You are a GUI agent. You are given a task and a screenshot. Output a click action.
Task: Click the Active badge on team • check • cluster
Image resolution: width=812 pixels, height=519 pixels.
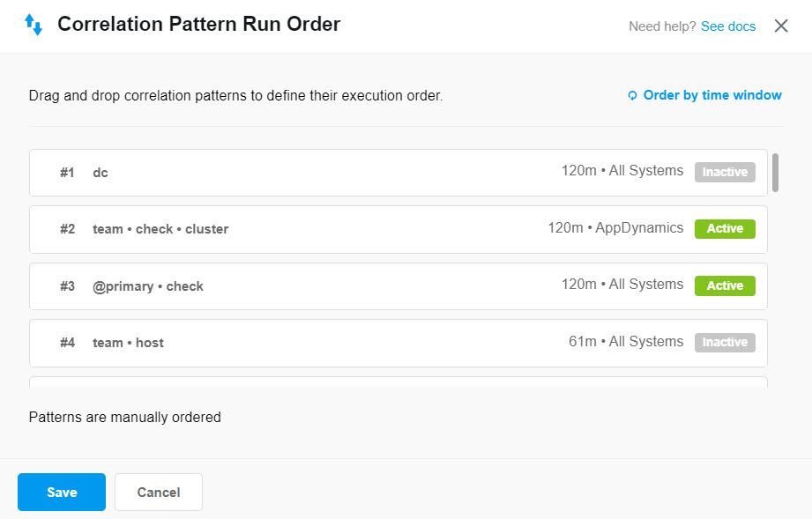(725, 228)
